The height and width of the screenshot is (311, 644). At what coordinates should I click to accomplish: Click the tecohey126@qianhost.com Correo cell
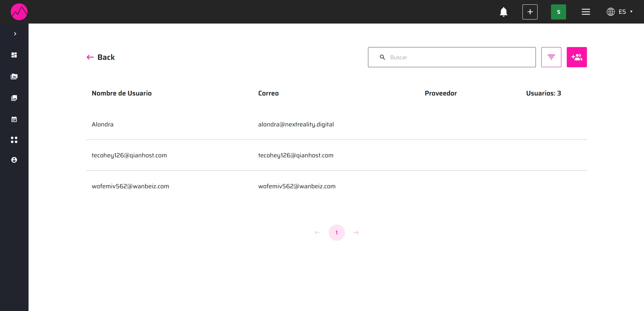click(296, 155)
